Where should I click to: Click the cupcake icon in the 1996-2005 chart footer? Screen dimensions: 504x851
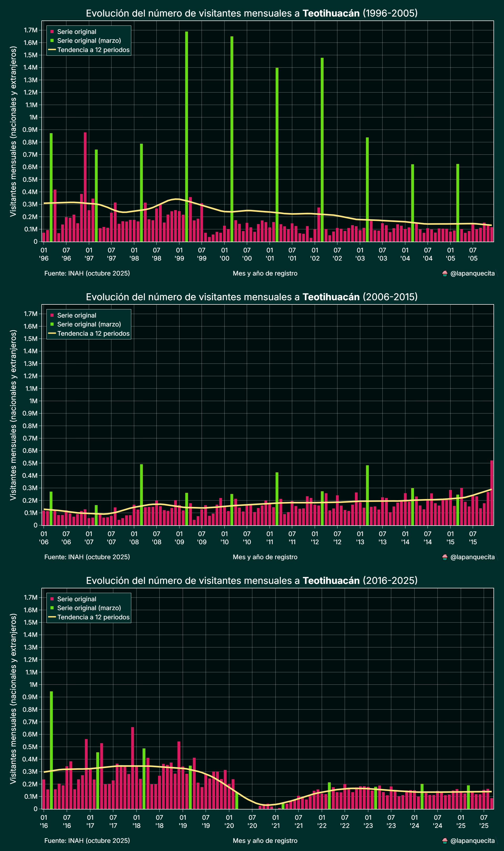[445, 273]
